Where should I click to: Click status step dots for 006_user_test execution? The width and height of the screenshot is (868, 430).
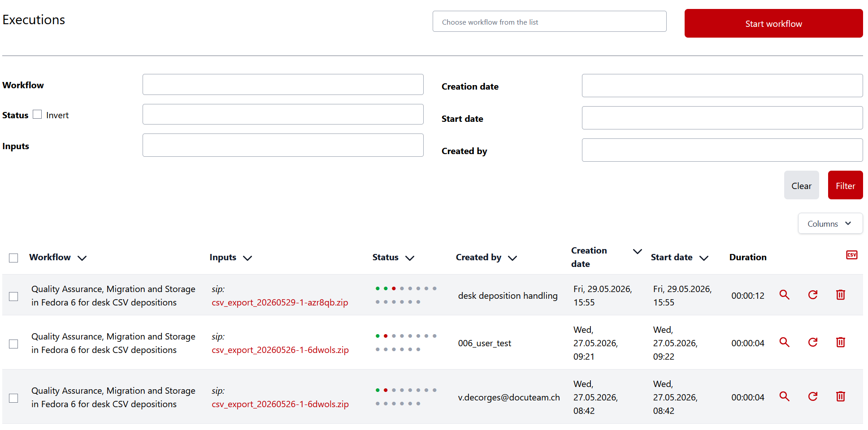pos(406,343)
